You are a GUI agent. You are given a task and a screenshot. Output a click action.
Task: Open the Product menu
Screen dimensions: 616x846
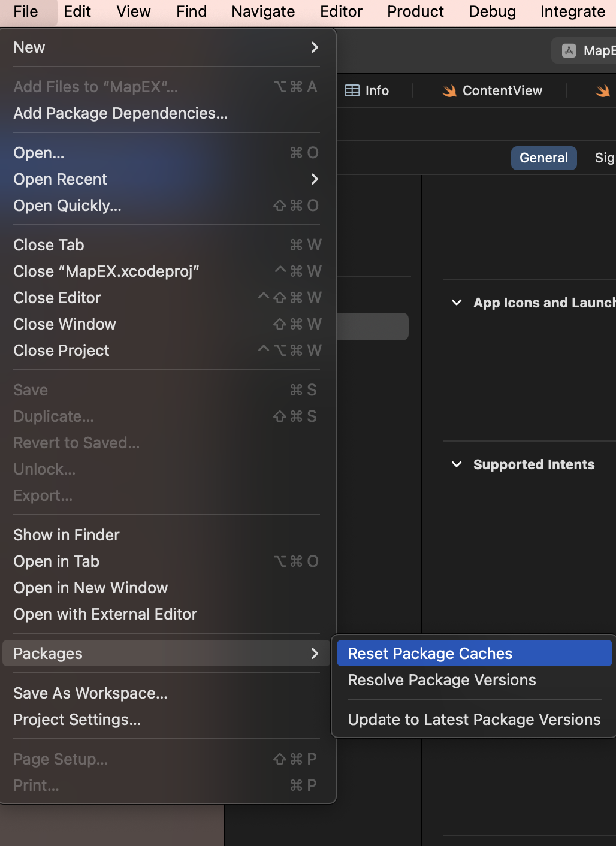[415, 11]
